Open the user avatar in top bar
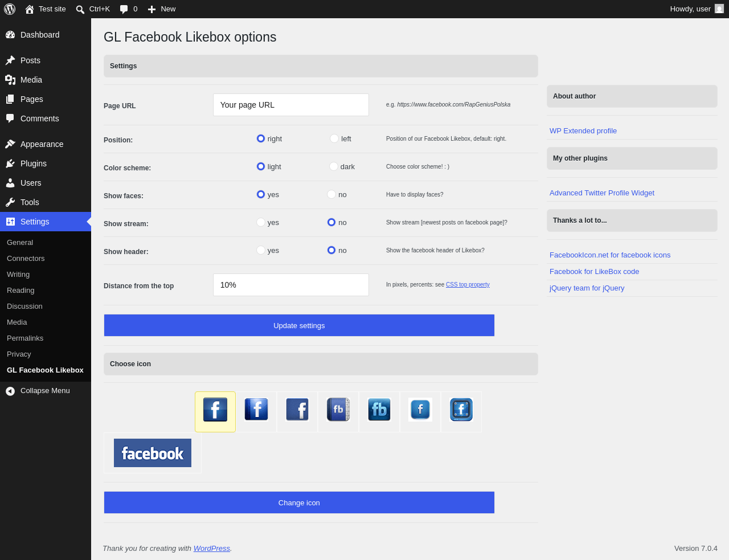 (719, 9)
